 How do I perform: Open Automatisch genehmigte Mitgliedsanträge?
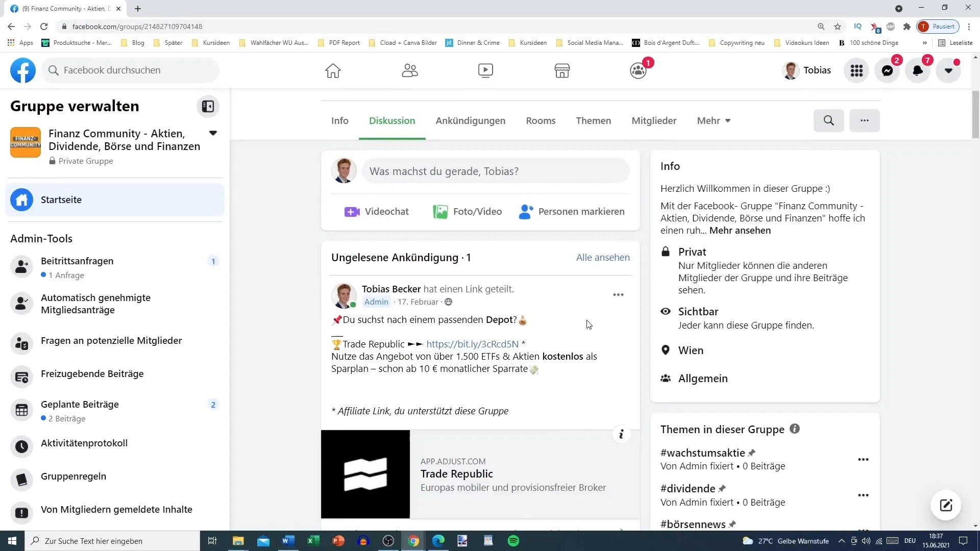coord(115,304)
